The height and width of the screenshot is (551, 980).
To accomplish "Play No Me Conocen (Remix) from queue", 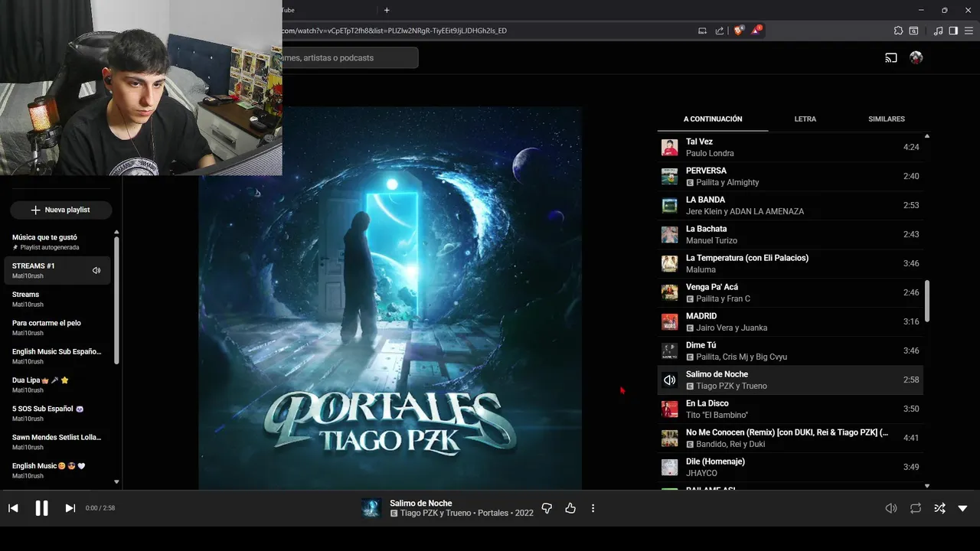I will pyautogui.click(x=790, y=438).
